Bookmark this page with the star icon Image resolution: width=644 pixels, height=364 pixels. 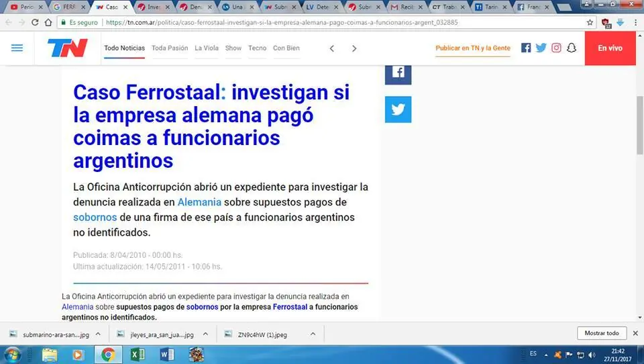(x=590, y=22)
